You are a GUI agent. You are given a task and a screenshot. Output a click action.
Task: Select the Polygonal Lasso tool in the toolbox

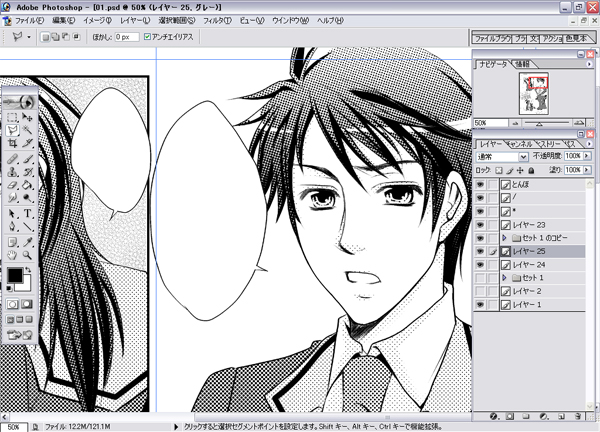13,130
